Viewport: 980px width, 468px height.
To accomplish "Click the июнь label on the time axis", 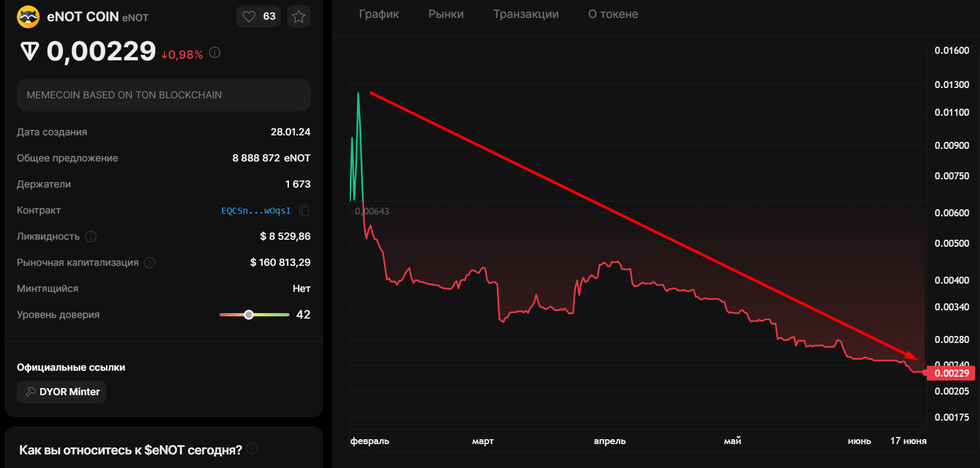I will click(859, 441).
